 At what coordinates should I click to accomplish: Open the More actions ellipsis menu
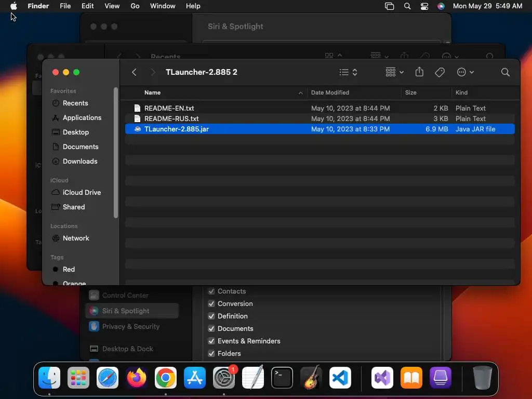(x=465, y=72)
